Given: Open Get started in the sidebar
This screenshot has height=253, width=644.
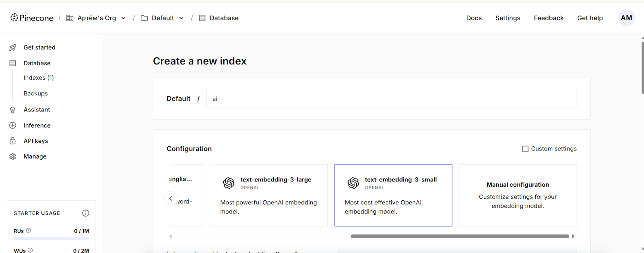Looking at the screenshot, I should click(39, 47).
